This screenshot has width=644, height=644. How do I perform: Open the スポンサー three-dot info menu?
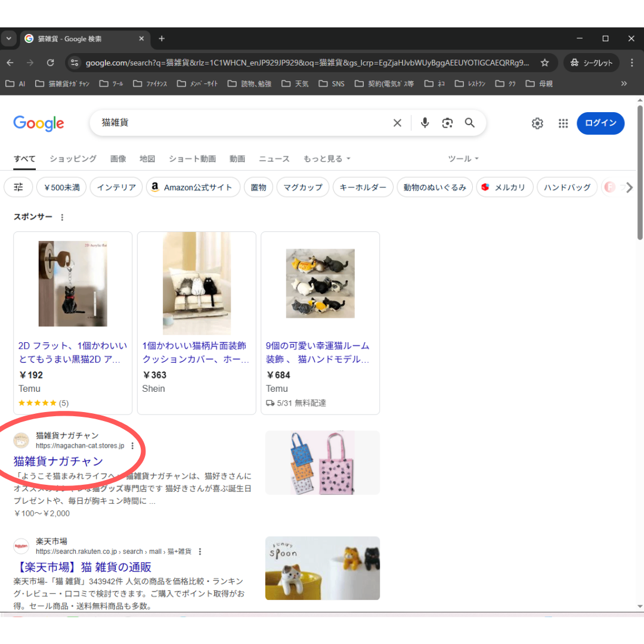62,217
